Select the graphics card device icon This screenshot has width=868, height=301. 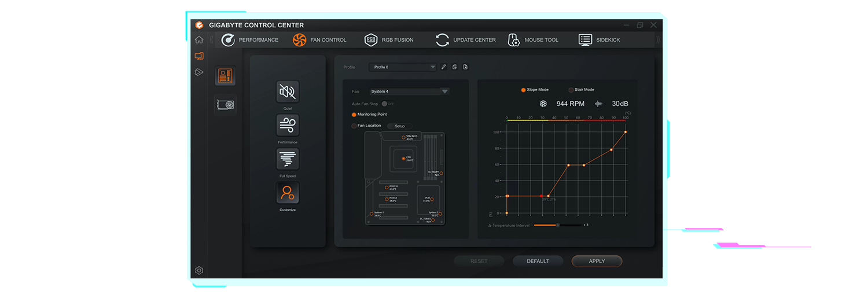pos(225,105)
